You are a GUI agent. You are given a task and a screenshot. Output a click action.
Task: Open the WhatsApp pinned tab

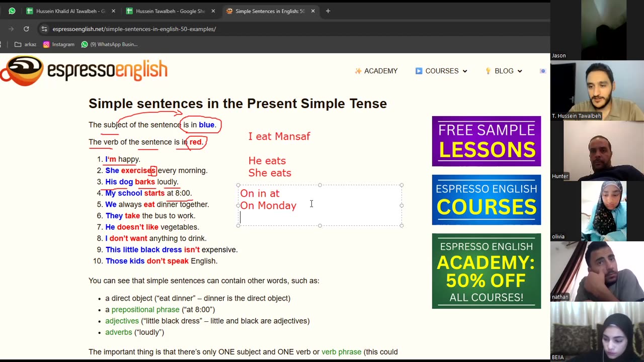(x=12, y=11)
